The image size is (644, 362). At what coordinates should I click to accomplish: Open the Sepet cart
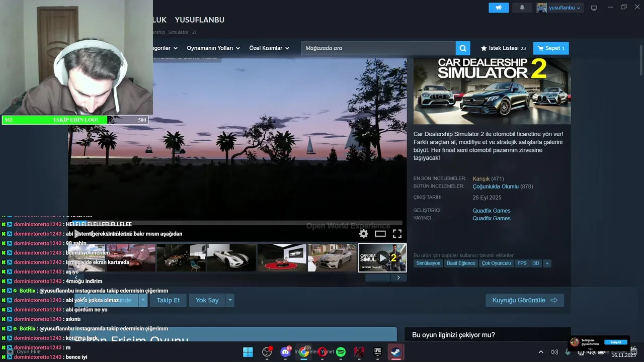click(551, 48)
